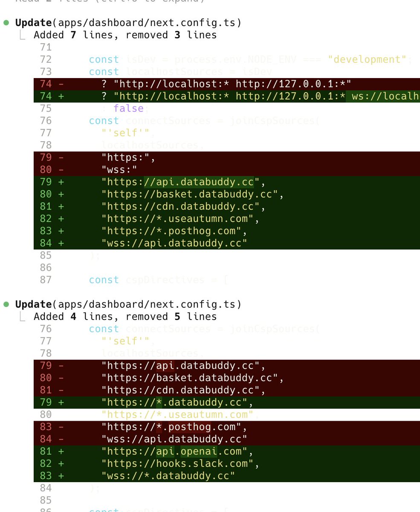Click added line 81 "https://cdn.databuddy.cc"

tap(227, 207)
